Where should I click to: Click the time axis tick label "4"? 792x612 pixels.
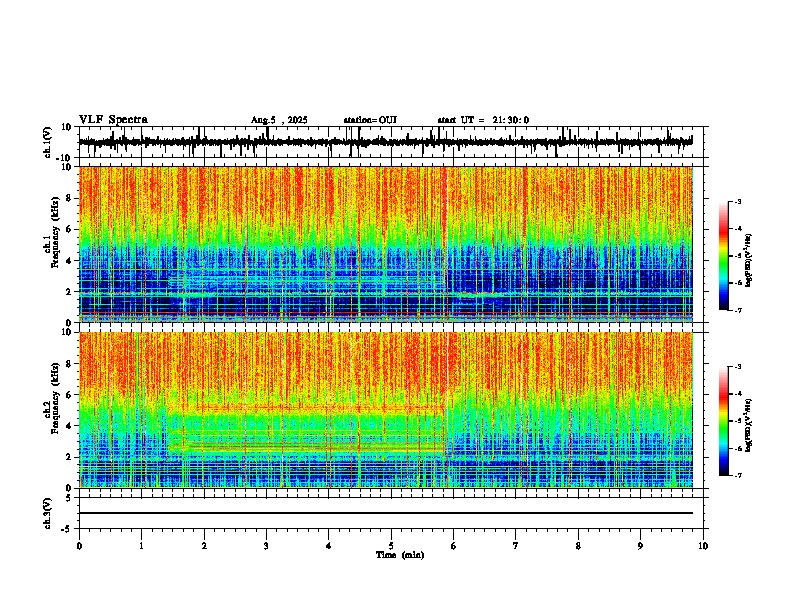(x=329, y=546)
